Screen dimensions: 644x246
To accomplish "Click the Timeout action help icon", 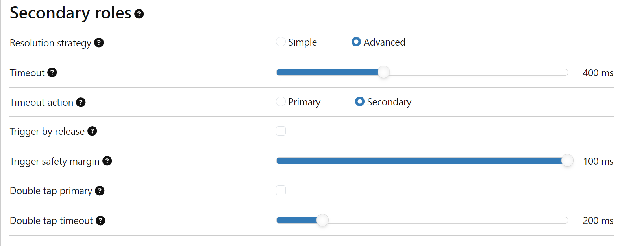I will coord(81,102).
